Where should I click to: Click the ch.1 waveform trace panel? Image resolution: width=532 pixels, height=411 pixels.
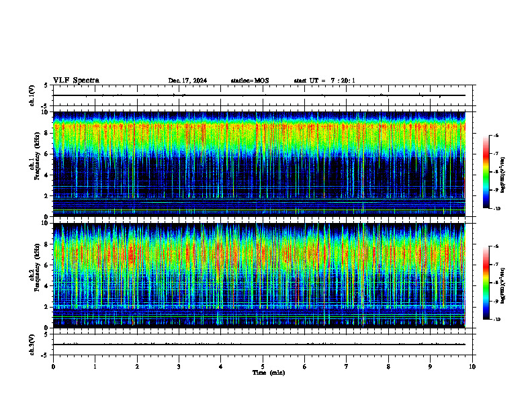pos(263,95)
